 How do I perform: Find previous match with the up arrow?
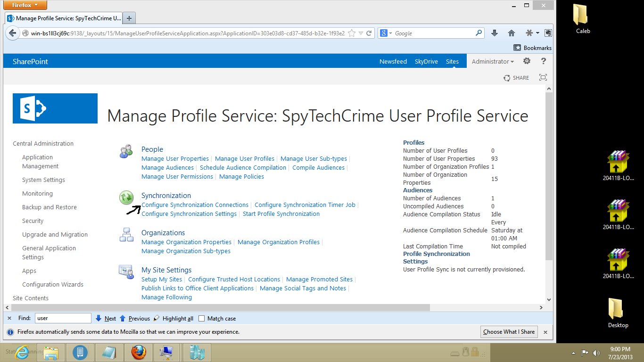(x=123, y=318)
